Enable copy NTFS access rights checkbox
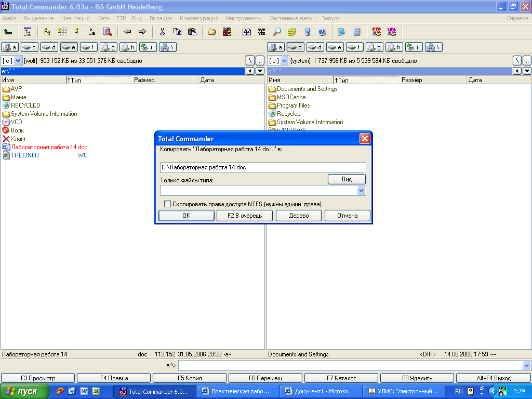The height and width of the screenshot is (399, 532). [167, 204]
